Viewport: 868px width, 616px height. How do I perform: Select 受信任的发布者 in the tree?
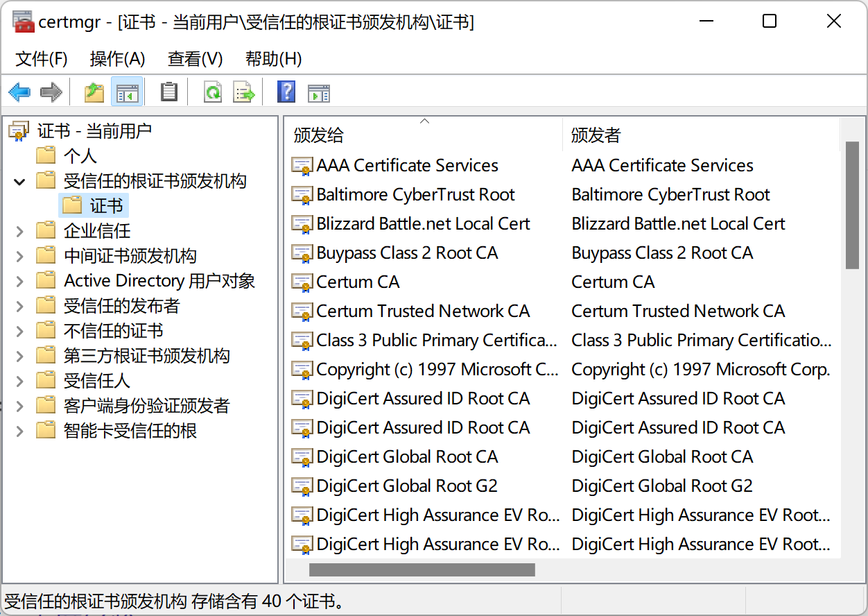coord(122,305)
